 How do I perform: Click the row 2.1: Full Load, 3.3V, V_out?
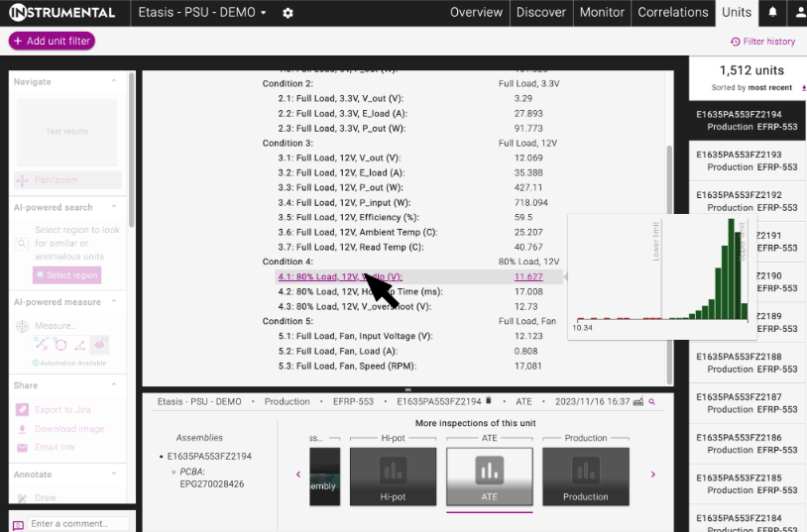click(418, 98)
